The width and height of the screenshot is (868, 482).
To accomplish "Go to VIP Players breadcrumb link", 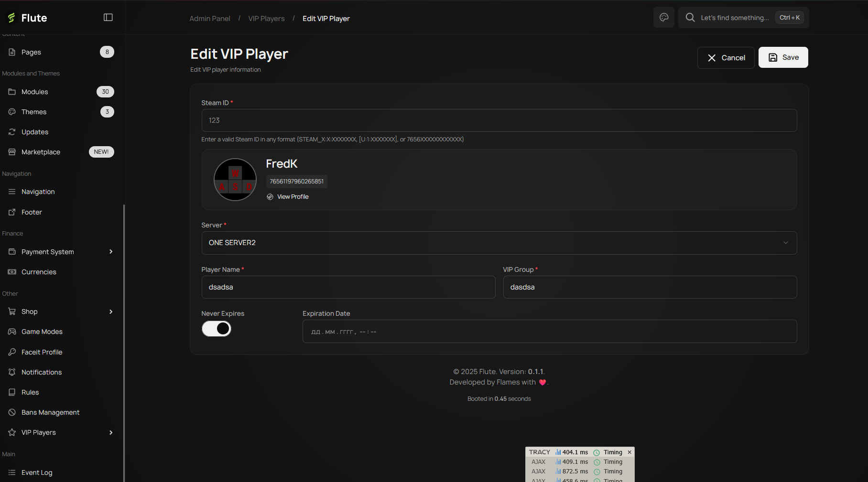I will (266, 18).
